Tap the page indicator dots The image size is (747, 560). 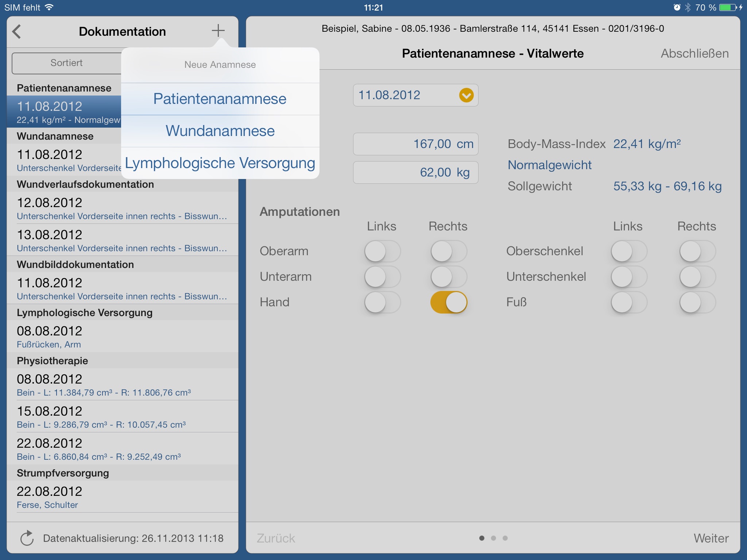[x=493, y=538]
